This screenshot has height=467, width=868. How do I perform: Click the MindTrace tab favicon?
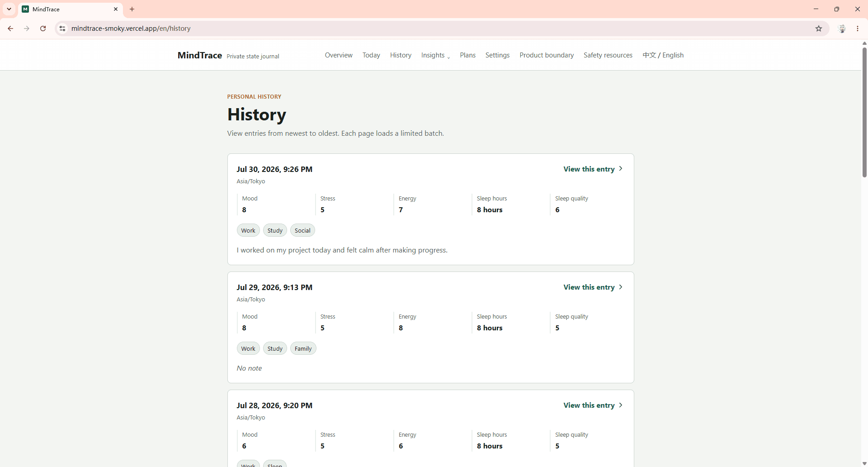point(25,9)
